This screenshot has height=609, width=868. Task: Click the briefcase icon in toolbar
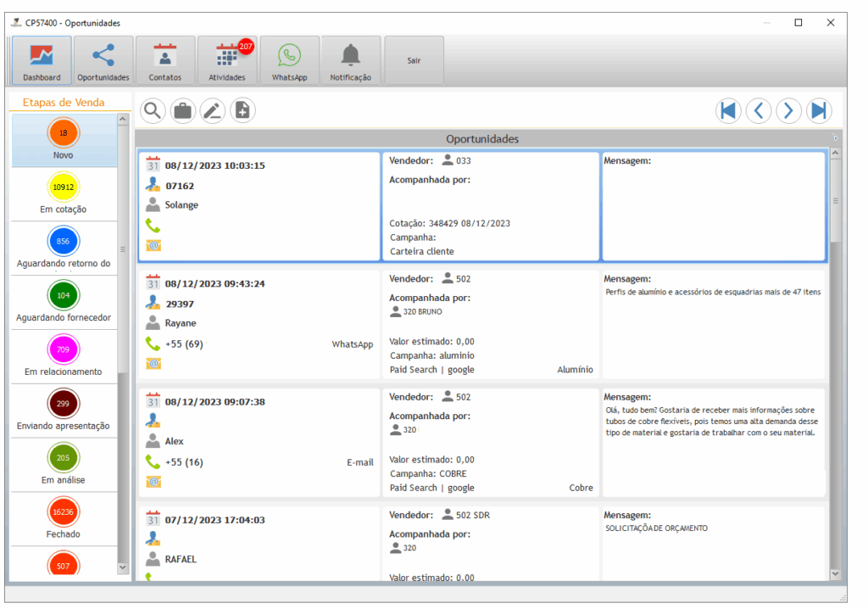coord(182,110)
